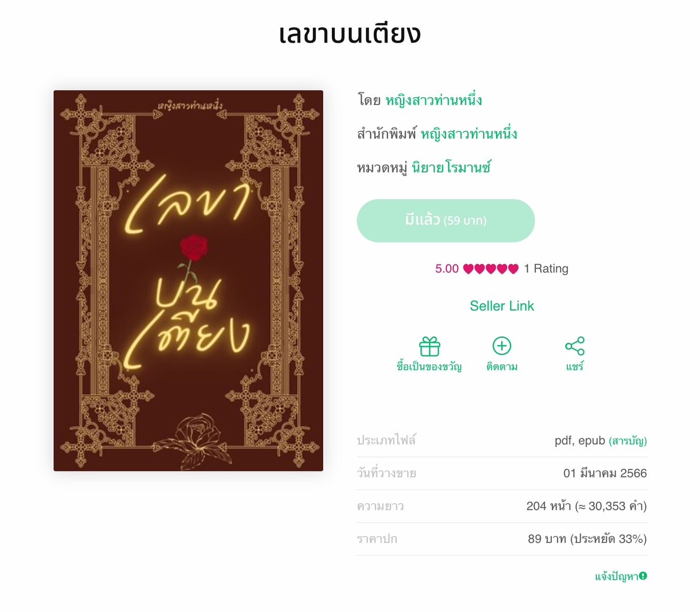Image resolution: width=700 pixels, height=612 pixels.
Task: Open the Seller Link
Action: (x=502, y=306)
